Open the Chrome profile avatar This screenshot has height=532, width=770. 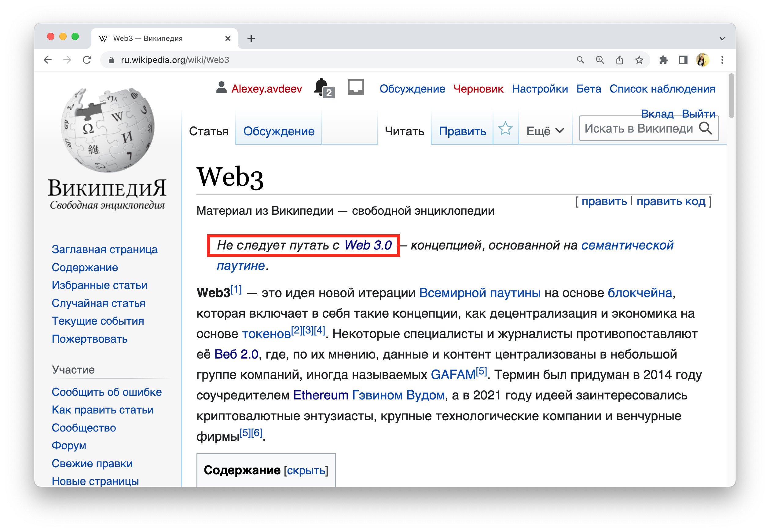(703, 60)
